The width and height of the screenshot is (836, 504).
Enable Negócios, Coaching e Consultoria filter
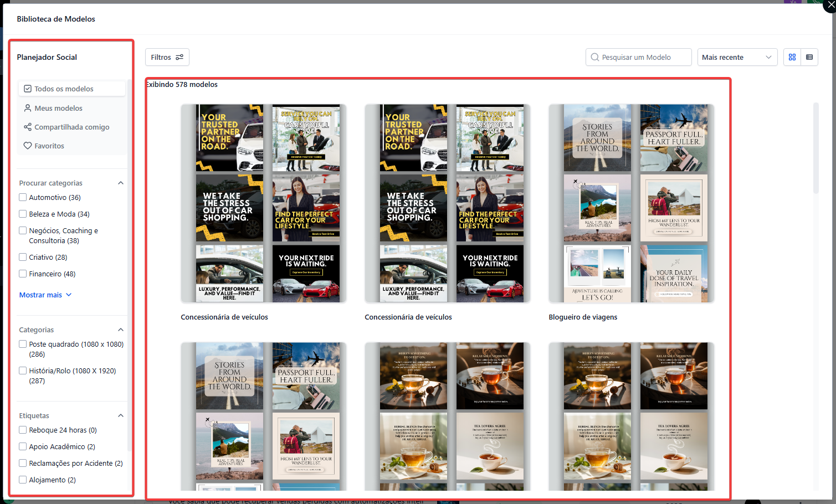coord(23,230)
